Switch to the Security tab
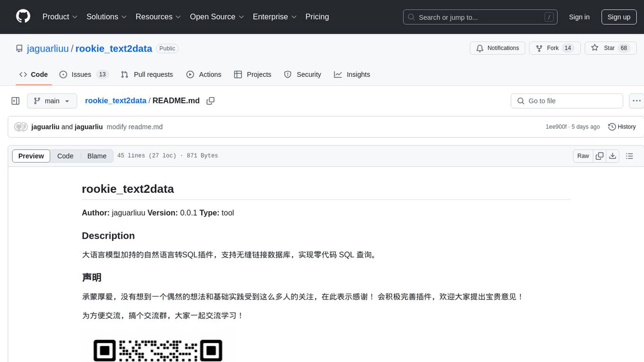 303,74
